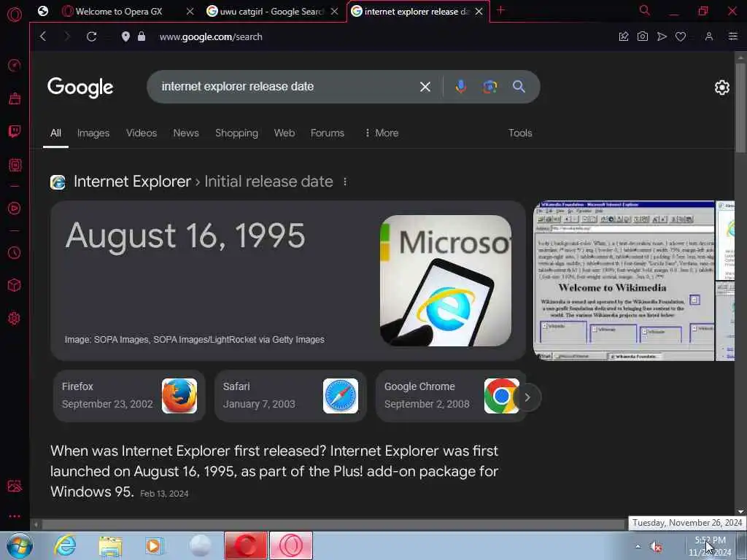Select the Shopping search filter
Screen dimensions: 747x560
[x=237, y=133]
